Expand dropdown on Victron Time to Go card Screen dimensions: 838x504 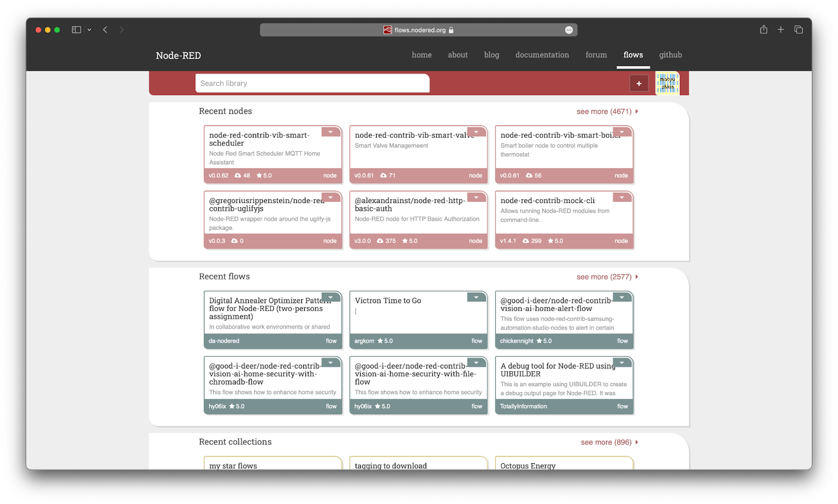(477, 297)
